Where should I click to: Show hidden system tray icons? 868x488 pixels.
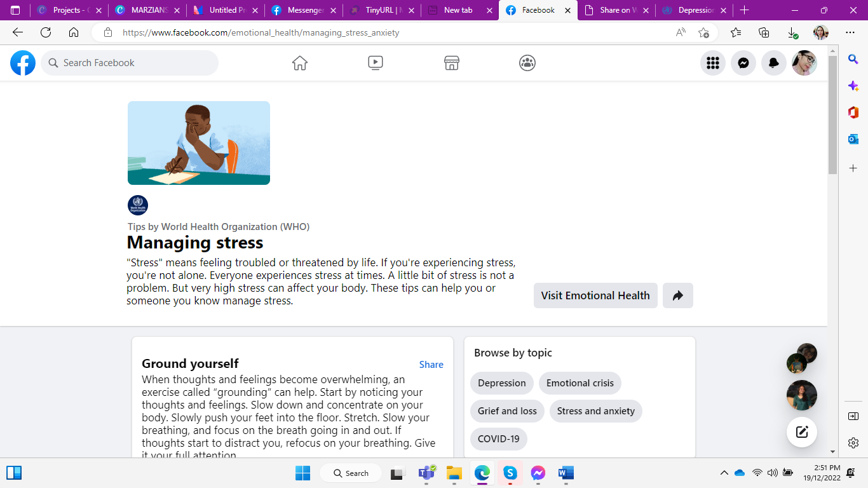pos(724,473)
